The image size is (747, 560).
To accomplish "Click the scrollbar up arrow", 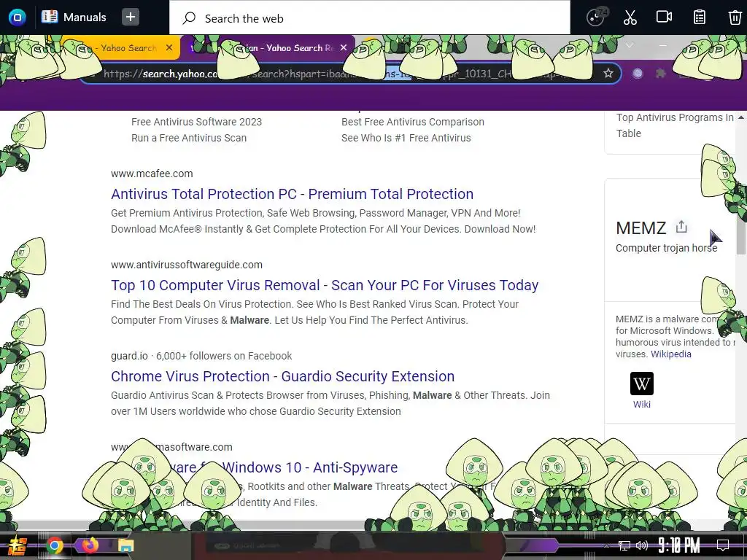I will point(741,117).
